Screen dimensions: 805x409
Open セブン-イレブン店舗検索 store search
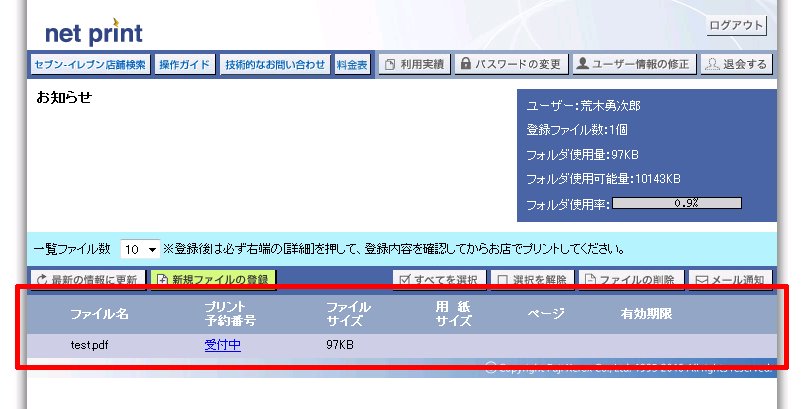[x=90, y=64]
